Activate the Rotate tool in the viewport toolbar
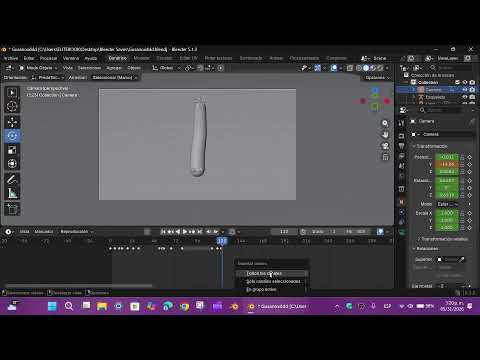 point(12,136)
